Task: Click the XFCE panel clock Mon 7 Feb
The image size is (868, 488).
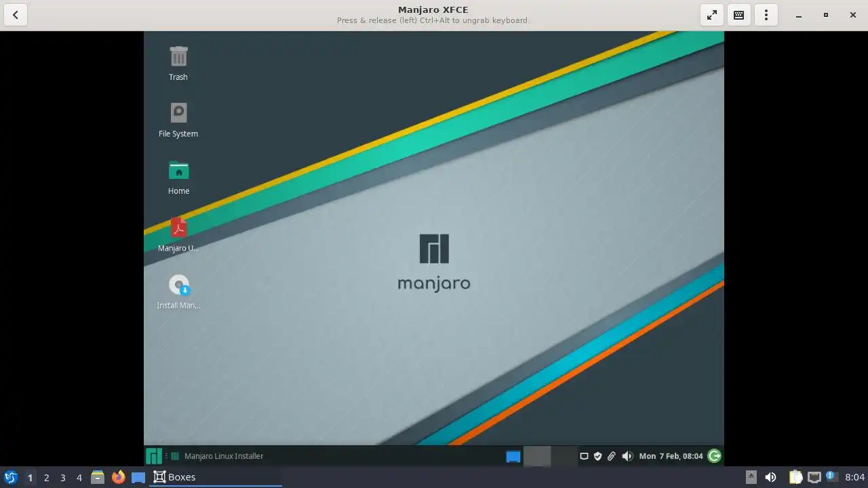Action: [x=671, y=456]
